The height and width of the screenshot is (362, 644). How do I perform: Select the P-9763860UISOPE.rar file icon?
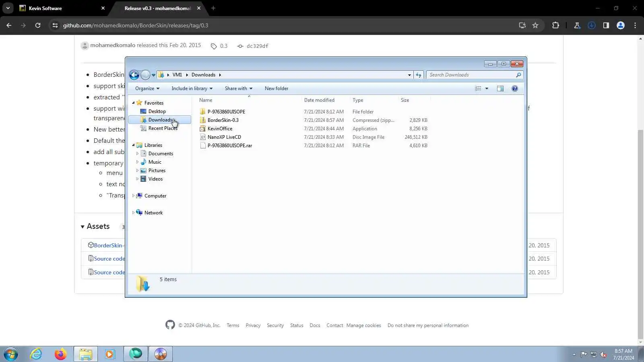(203, 146)
